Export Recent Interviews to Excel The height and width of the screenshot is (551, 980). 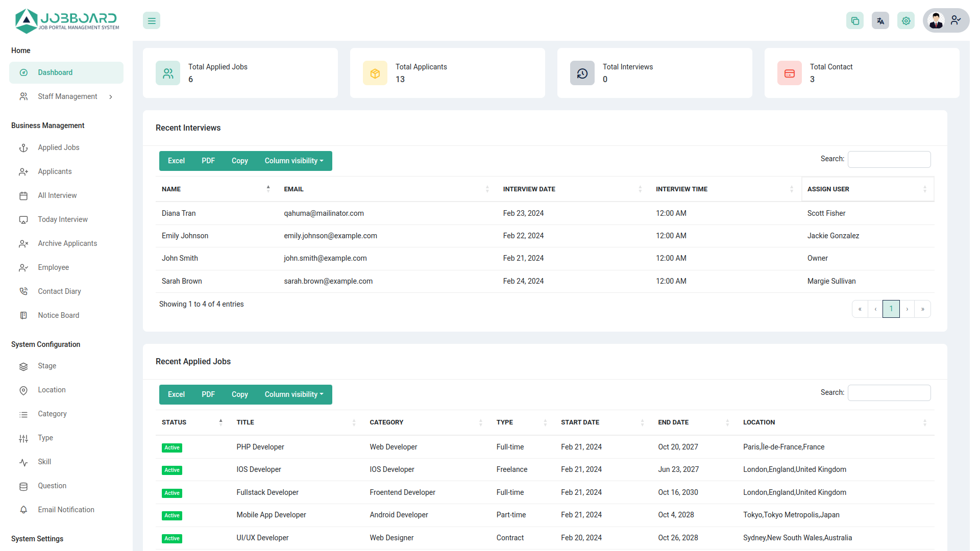pyautogui.click(x=176, y=161)
